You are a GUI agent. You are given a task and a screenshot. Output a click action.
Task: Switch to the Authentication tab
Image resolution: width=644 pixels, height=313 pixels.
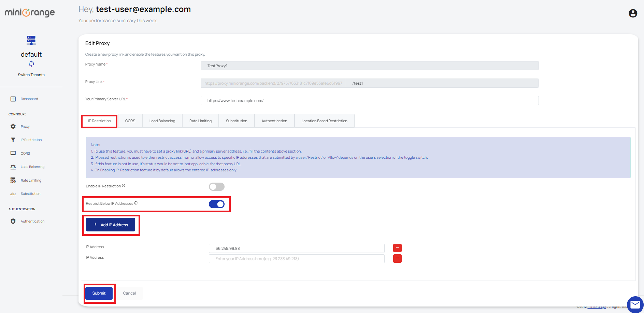pos(274,121)
